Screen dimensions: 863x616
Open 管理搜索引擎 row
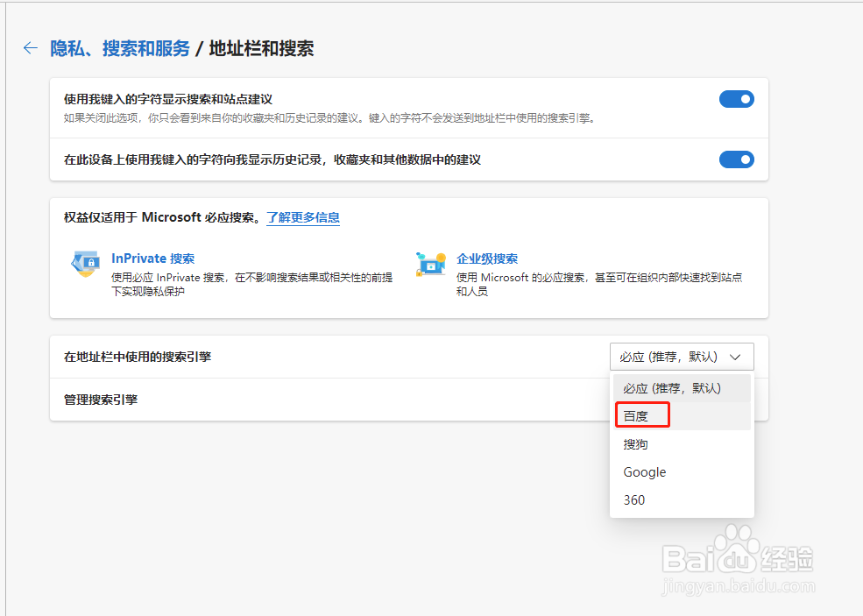click(x=409, y=400)
